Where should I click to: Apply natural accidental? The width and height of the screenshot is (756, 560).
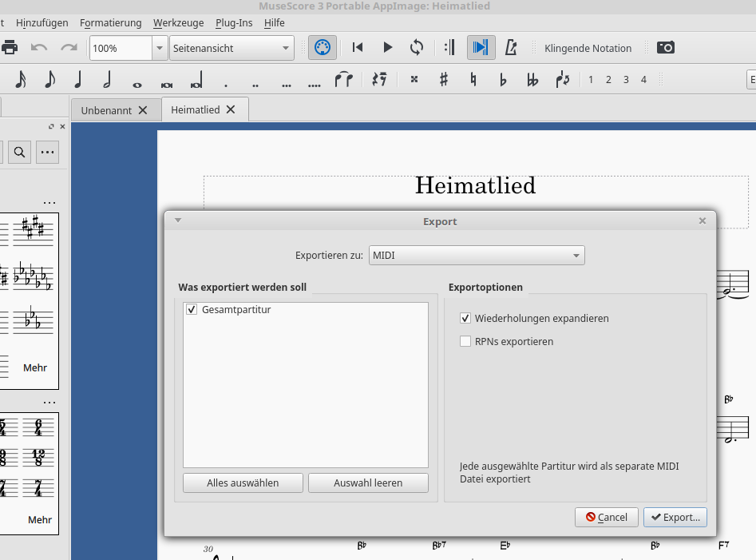[x=473, y=79]
